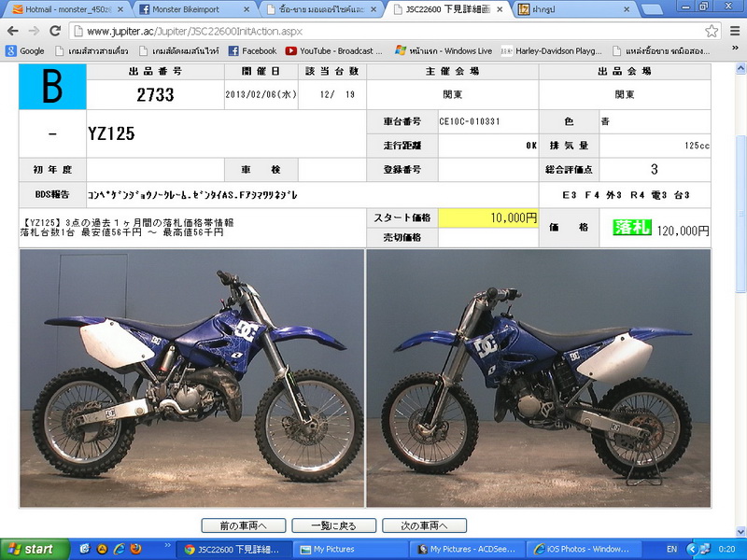Close the ฝากรูป tab
Screen dimensions: 747x560
pos(627,9)
